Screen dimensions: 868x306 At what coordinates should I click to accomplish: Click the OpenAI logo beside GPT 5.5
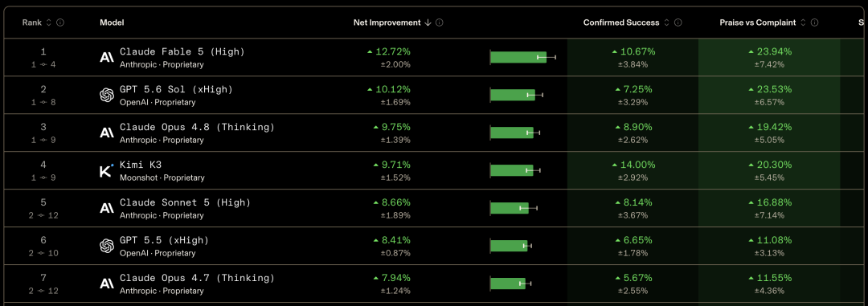(106, 247)
